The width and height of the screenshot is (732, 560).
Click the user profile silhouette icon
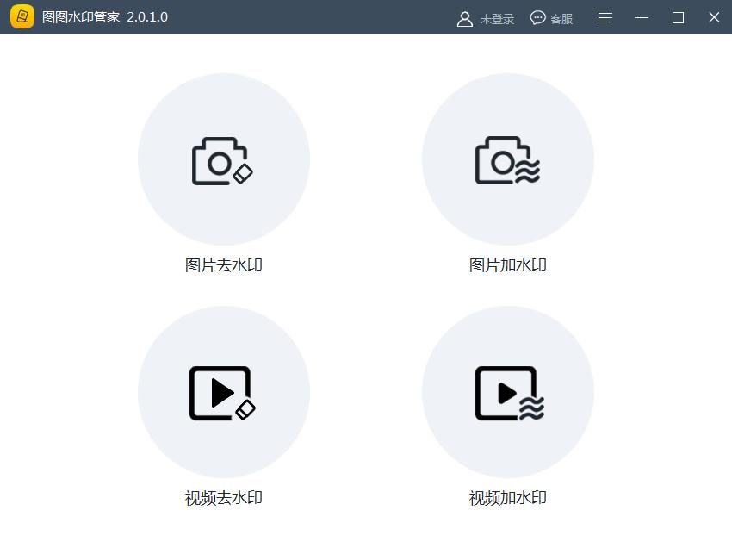465,17
